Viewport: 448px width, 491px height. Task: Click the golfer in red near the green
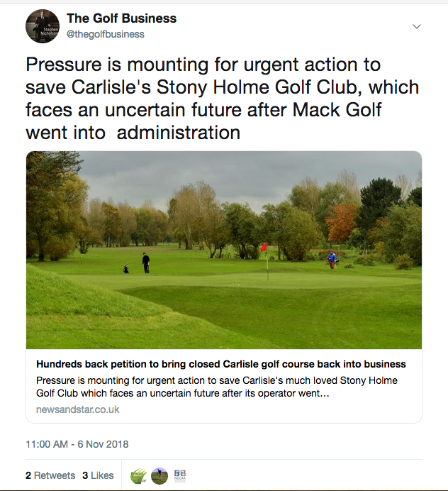(x=332, y=258)
